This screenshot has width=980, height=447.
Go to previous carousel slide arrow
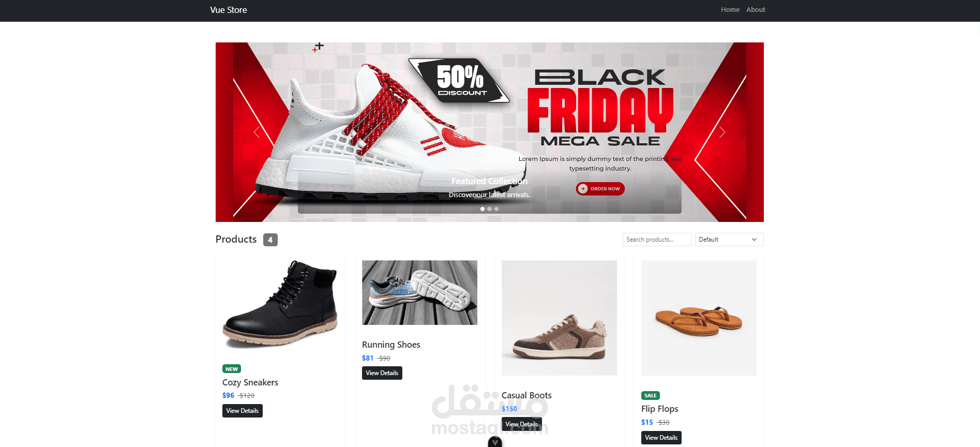pyautogui.click(x=257, y=132)
